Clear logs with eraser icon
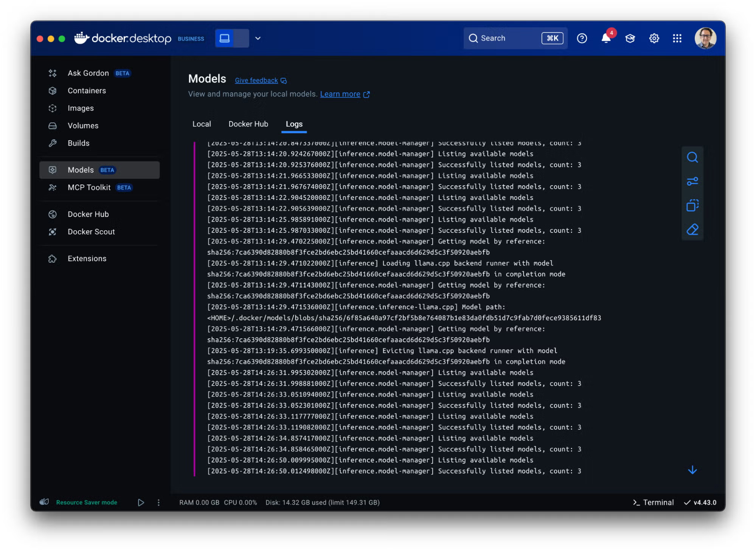756x552 pixels. pos(692,229)
